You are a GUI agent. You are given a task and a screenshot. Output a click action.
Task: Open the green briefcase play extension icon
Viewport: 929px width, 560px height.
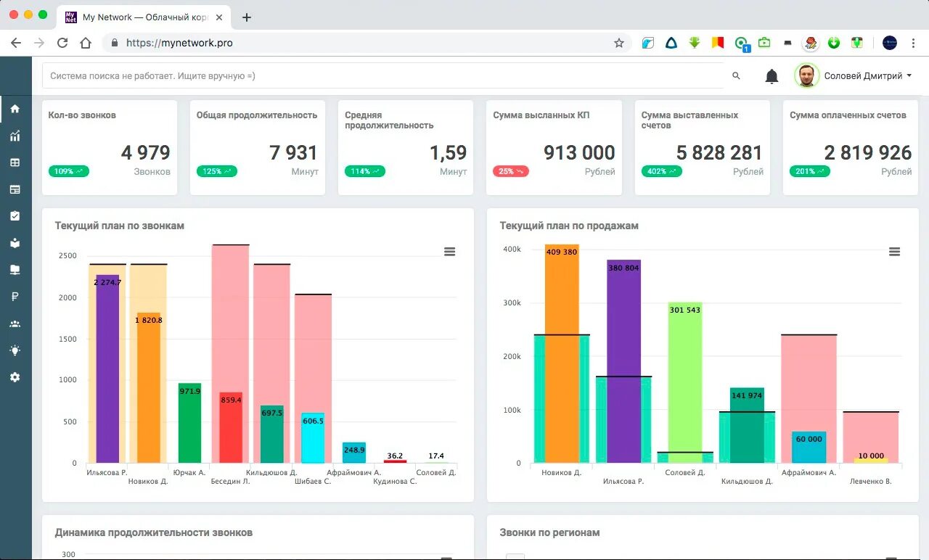coord(764,43)
